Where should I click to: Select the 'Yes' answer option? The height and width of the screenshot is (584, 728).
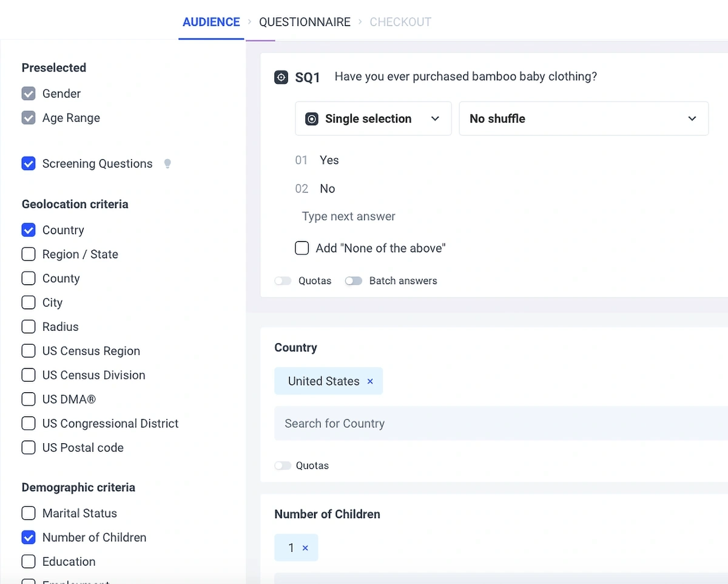pos(329,160)
